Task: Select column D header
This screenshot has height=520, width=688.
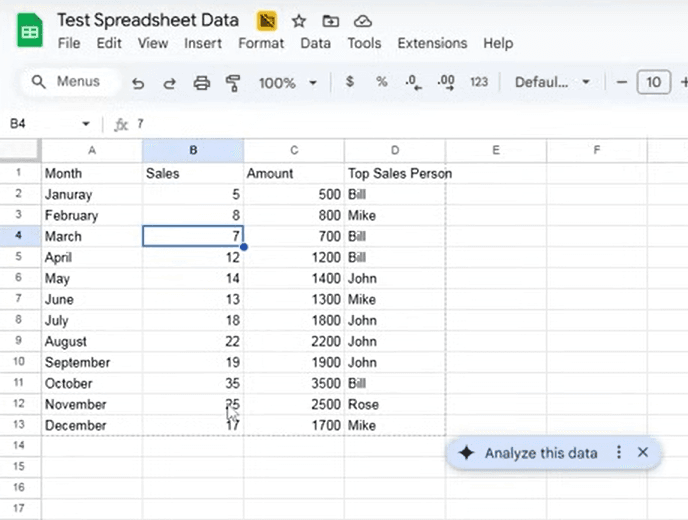Action: [x=395, y=151]
